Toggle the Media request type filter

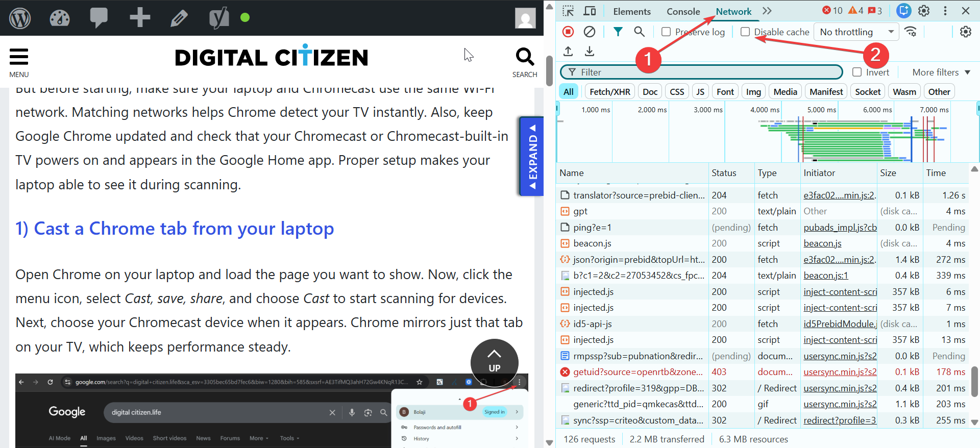click(x=785, y=92)
